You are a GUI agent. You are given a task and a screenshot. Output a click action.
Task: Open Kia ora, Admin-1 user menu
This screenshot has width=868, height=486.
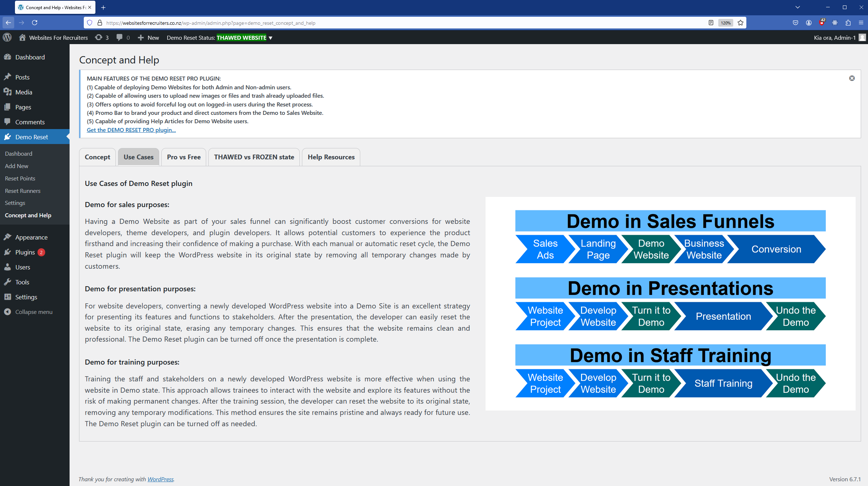pos(839,38)
